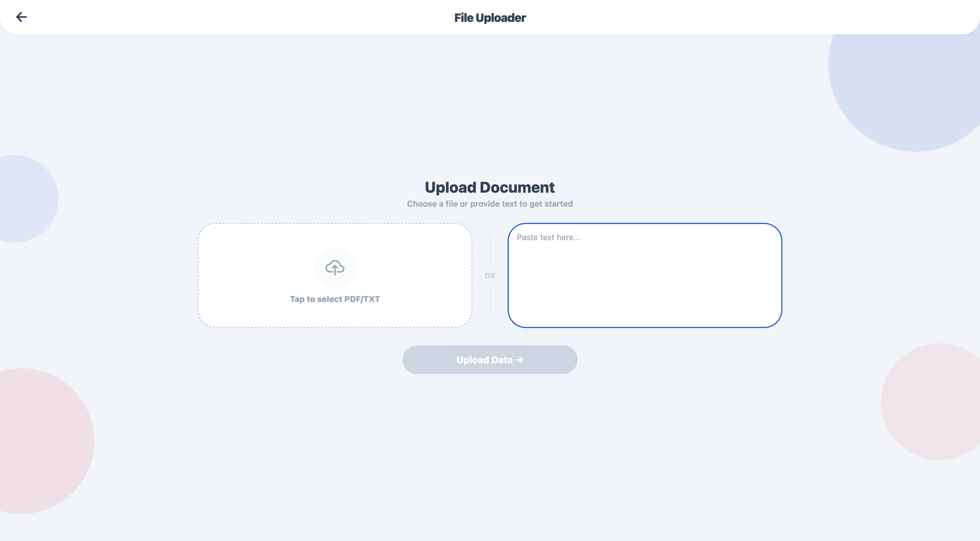Click the small blue circle at left edge
The width and height of the screenshot is (980, 541).
click(23, 199)
